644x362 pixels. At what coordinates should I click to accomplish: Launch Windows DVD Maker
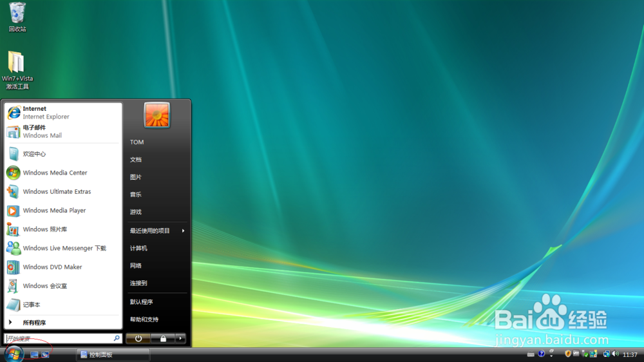pos(63,267)
